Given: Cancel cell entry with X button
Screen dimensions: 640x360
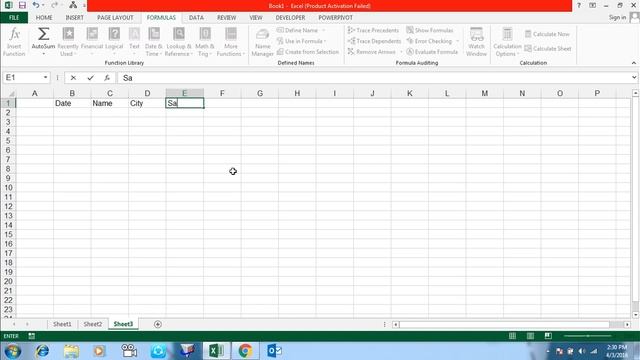Looking at the screenshot, I should (73, 78).
